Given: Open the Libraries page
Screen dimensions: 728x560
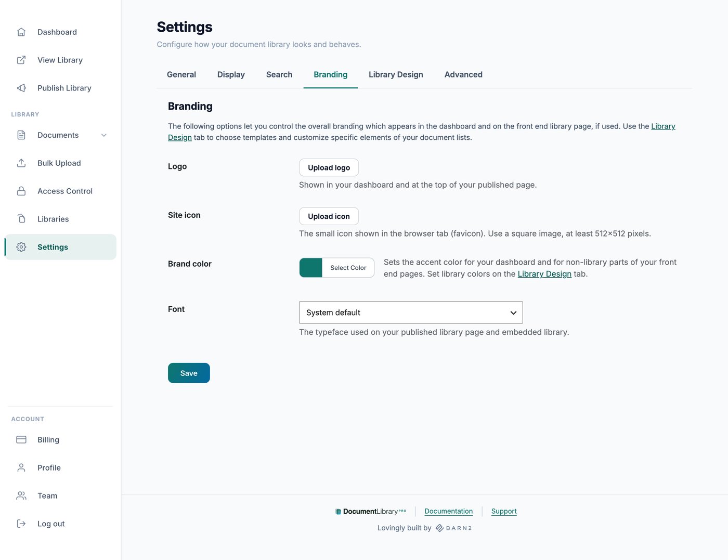Looking at the screenshot, I should 60,219.
